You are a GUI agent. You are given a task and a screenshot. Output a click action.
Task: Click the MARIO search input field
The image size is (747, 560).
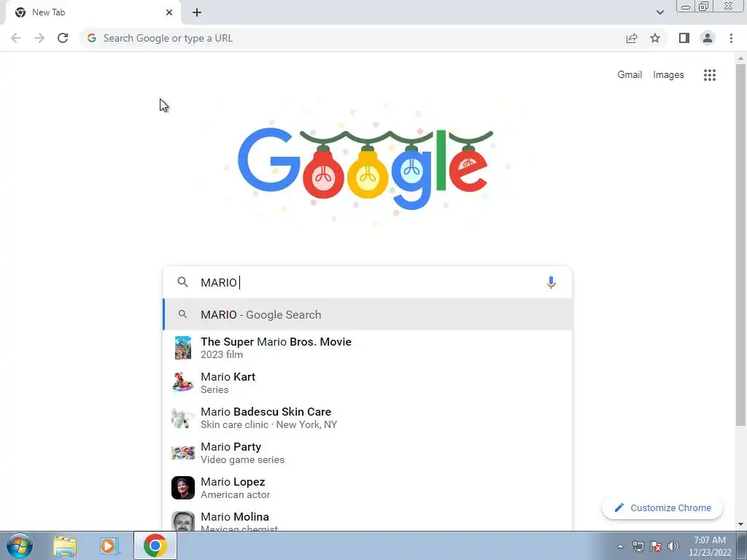click(x=367, y=282)
